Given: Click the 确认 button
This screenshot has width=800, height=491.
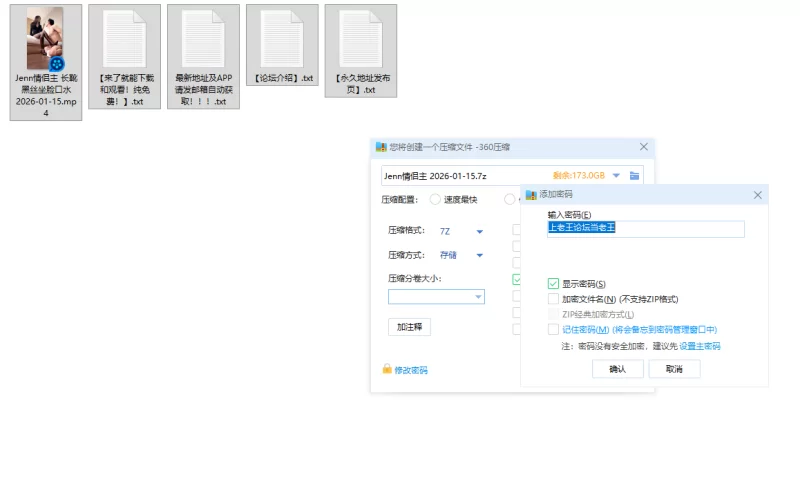Looking at the screenshot, I should click(x=617, y=369).
